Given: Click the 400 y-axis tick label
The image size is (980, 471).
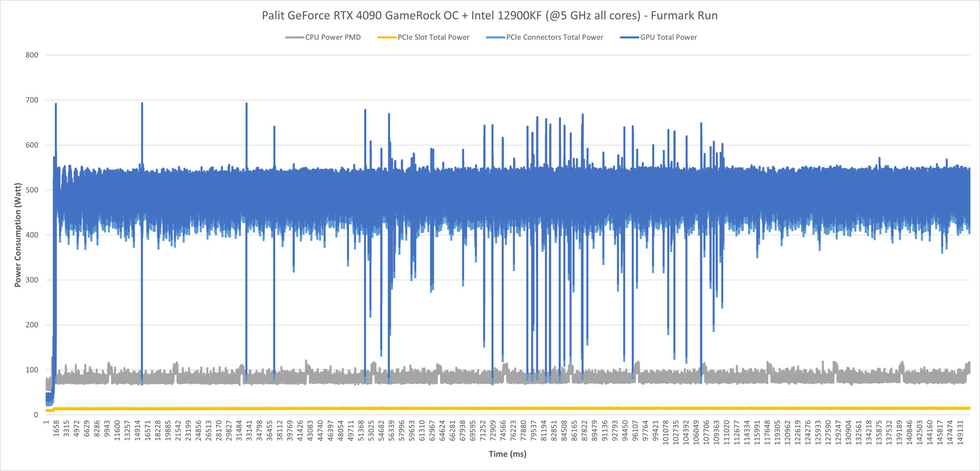Looking at the screenshot, I should pos(32,235).
